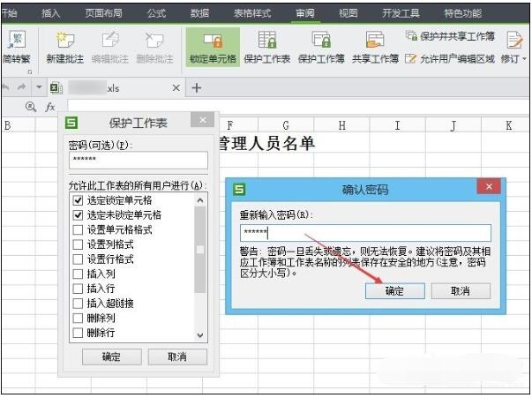Click 确定 in 保护工作表 dialog
Screen dimensions: 532x398
pos(112,357)
